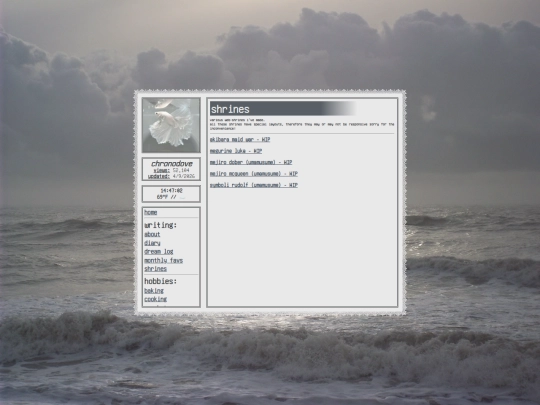
Task: Click the 14:47:02 clock display
Action: (172, 190)
